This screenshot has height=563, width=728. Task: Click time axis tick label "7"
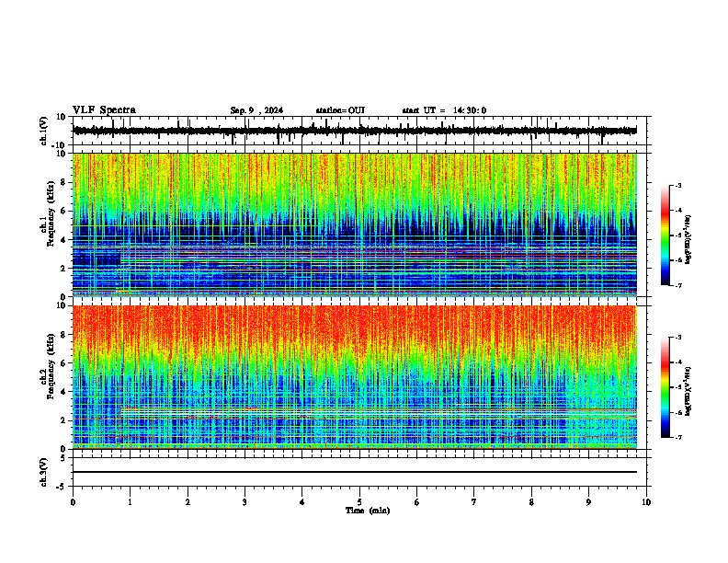pyautogui.click(x=474, y=502)
